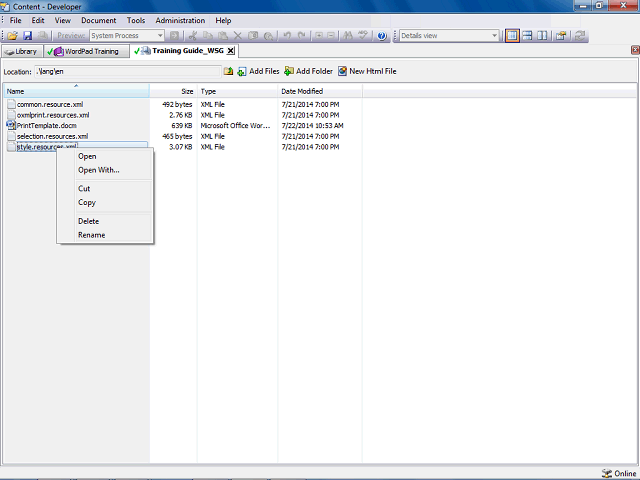
Task: Click the spell check toolbar icon
Action: pos(363,36)
